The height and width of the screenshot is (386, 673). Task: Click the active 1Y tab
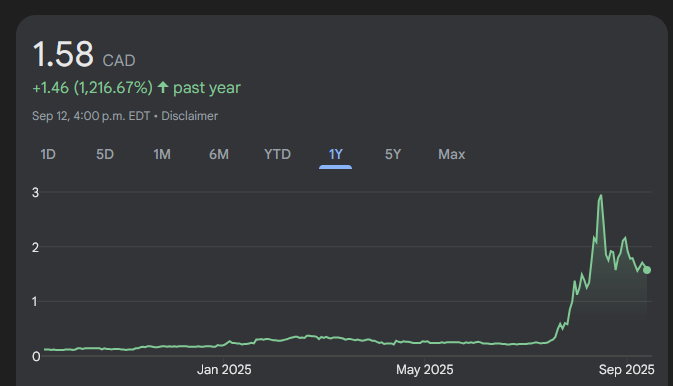tap(336, 154)
